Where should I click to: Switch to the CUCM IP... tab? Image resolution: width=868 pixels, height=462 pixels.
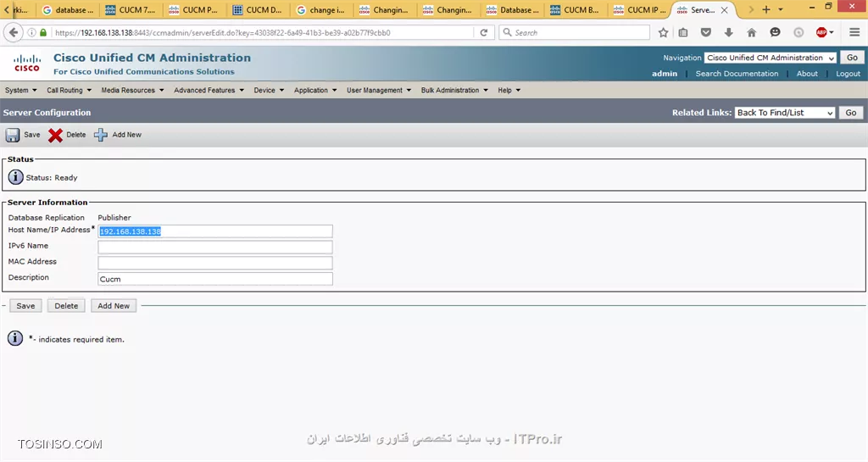click(639, 10)
